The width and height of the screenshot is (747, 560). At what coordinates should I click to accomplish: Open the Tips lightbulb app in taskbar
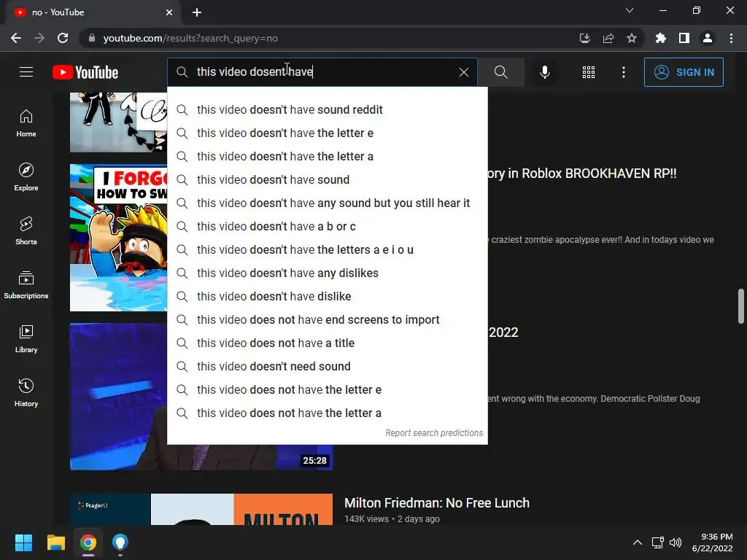(x=120, y=542)
